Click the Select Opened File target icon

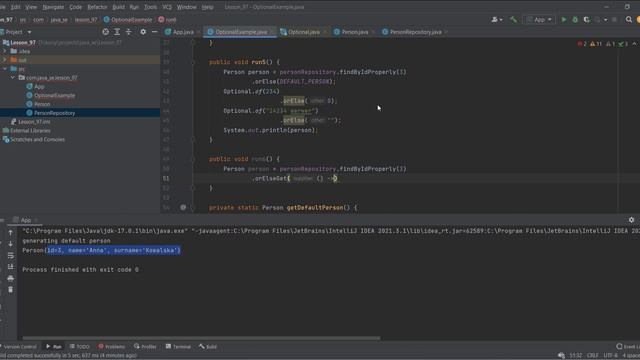[x=106, y=32]
